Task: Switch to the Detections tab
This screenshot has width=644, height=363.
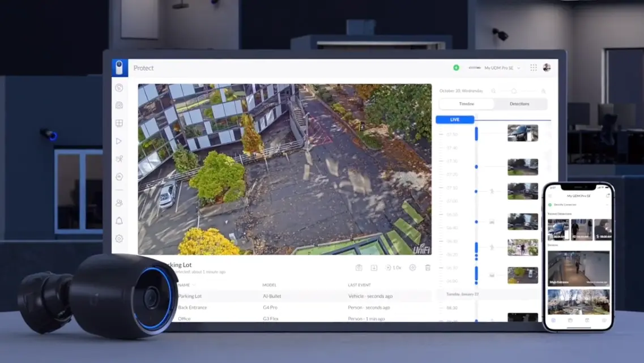Action: click(520, 104)
